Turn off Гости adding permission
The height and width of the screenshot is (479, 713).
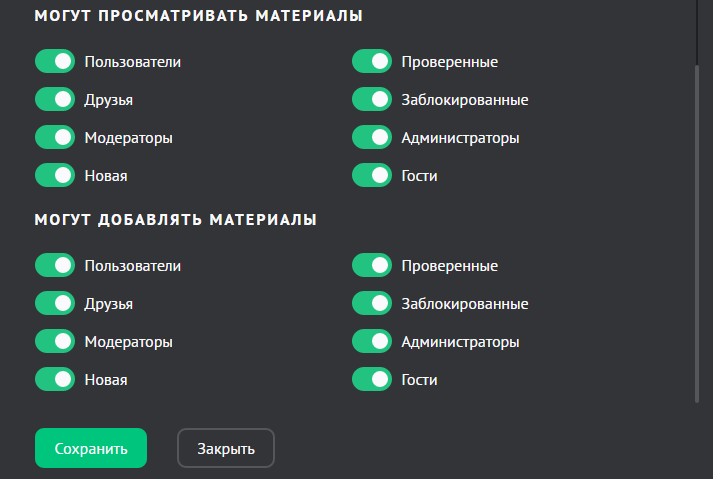[x=372, y=380]
